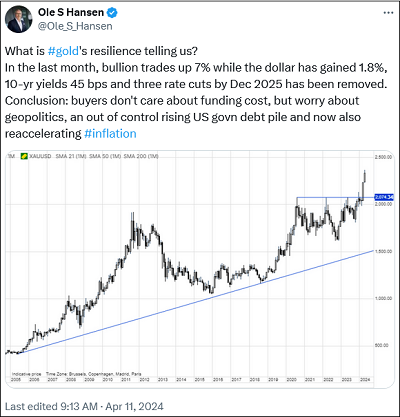Click the 2011 year on time axis

click(x=126, y=380)
